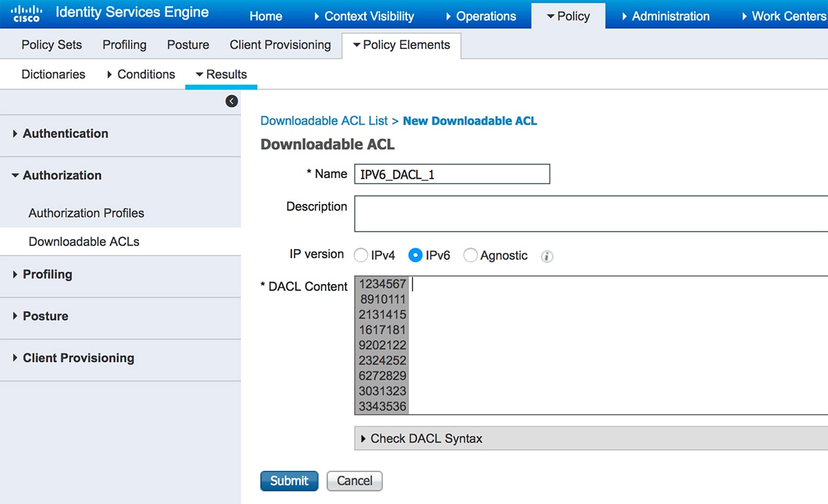The height and width of the screenshot is (504, 828).
Task: Select the IPv4 radio button
Action: pyautogui.click(x=361, y=256)
